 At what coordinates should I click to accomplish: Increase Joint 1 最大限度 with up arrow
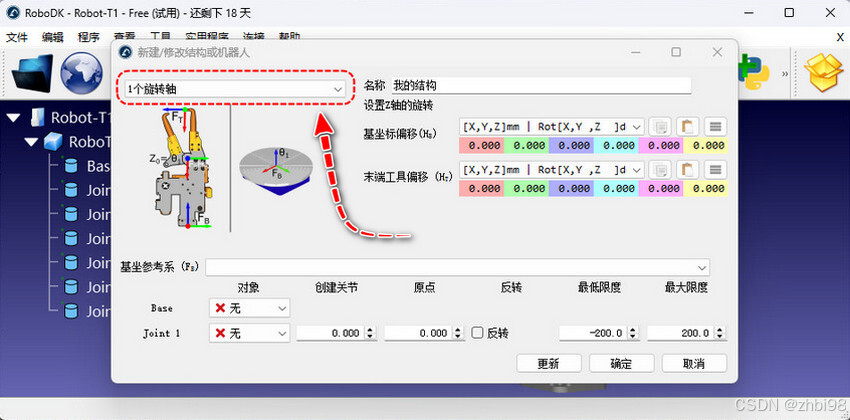(721, 330)
